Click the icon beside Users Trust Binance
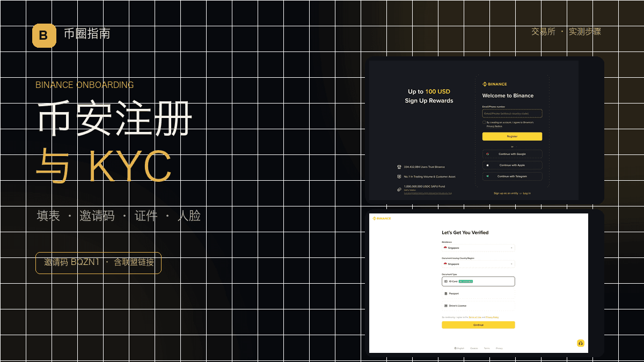This screenshot has height=362, width=644. (399, 167)
